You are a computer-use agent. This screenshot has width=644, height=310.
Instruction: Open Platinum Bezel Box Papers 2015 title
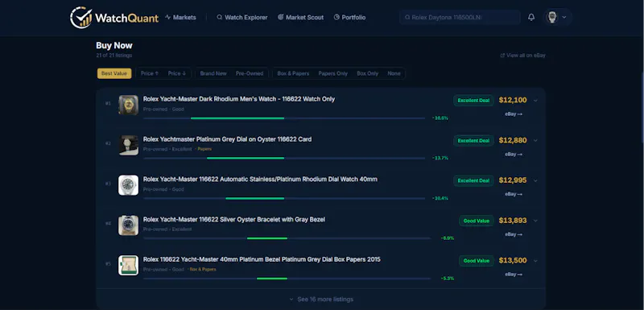(262, 259)
